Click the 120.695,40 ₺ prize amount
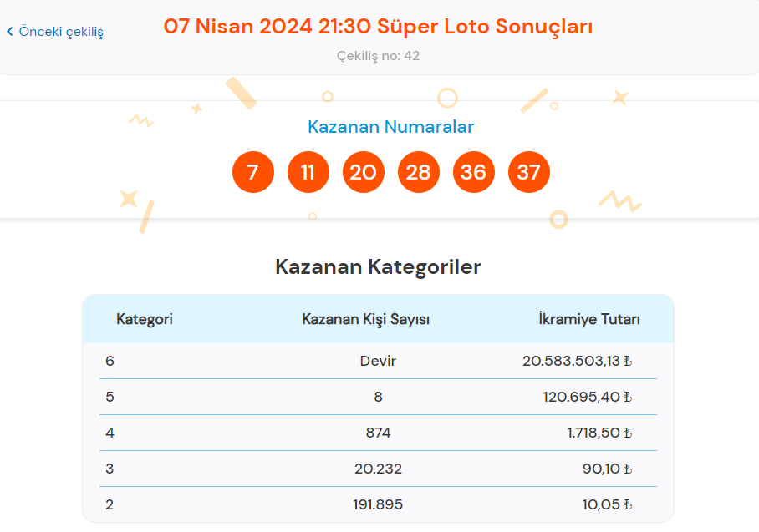Image resolution: width=759 pixels, height=532 pixels. click(588, 397)
